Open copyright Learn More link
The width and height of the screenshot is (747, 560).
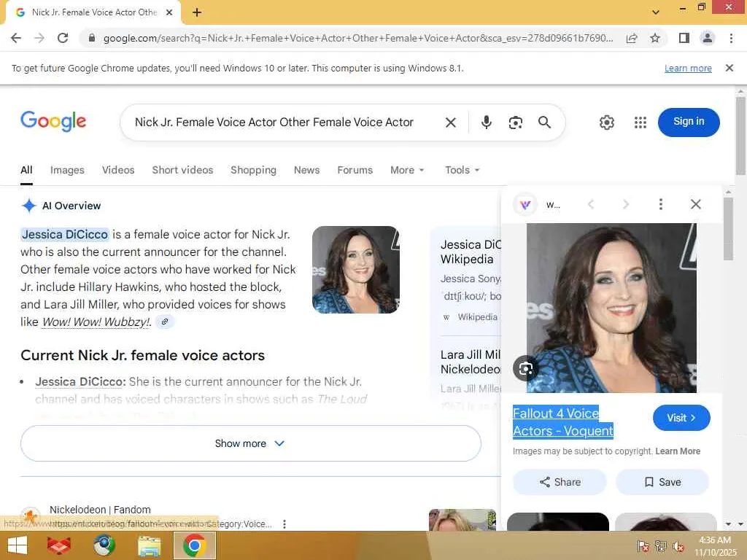coord(678,451)
